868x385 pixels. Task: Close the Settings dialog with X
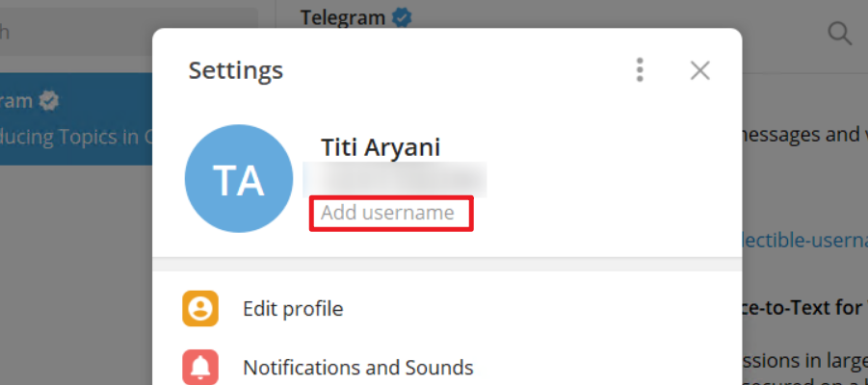(x=699, y=70)
